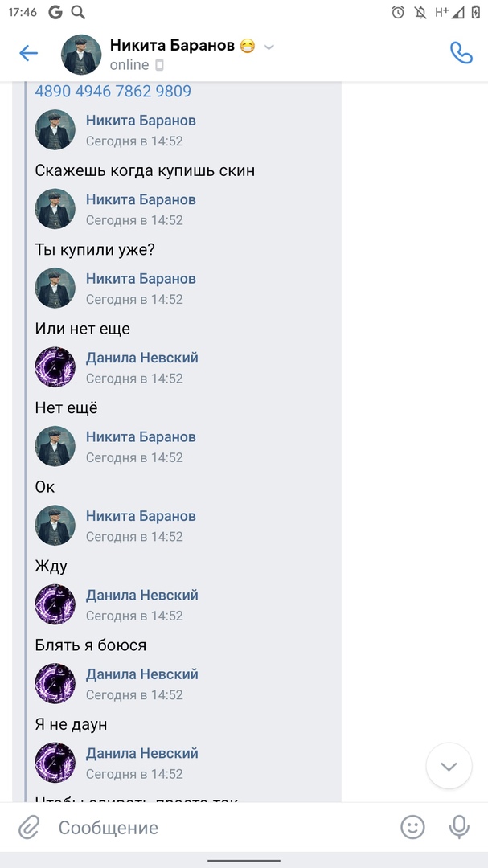Tap the Сообщение message input field
The image size is (488, 868).
pyautogui.click(x=222, y=828)
